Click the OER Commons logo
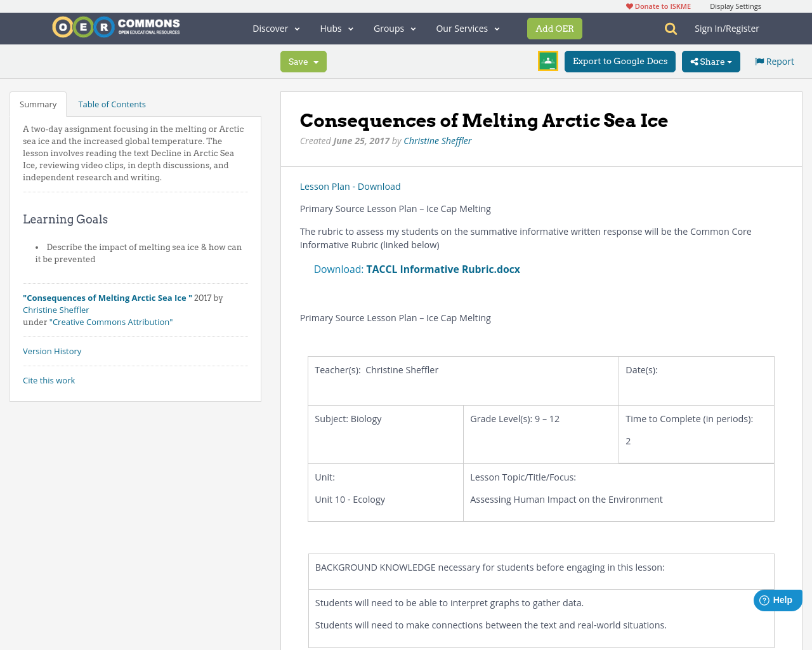This screenshot has height=650, width=812. [x=115, y=26]
